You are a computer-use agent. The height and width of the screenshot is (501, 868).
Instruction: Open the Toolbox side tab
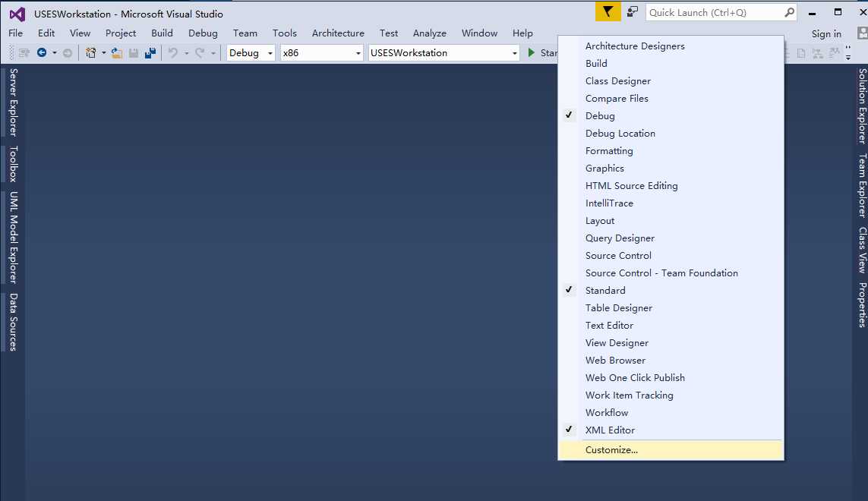click(13, 164)
